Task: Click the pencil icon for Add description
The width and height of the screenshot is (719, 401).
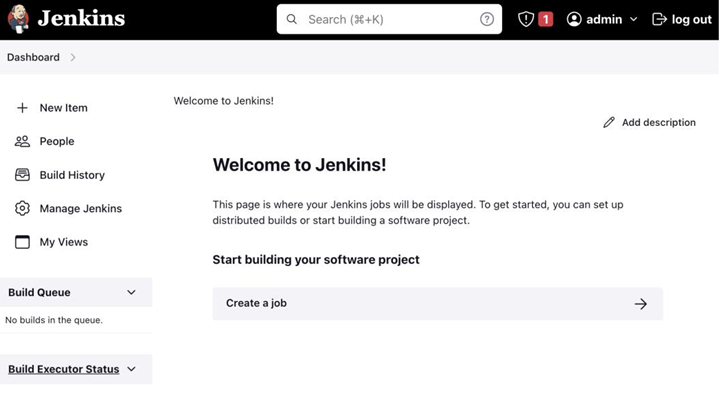Action: click(608, 122)
